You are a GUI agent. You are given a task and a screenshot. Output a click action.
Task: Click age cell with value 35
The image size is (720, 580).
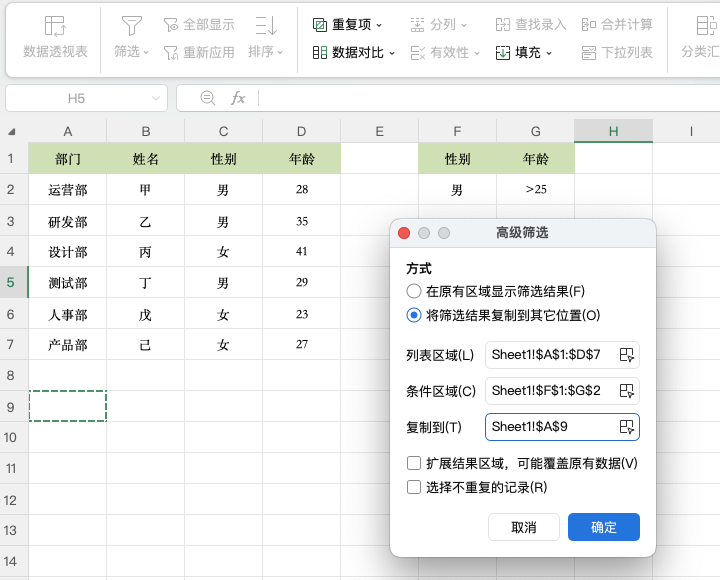click(301, 221)
